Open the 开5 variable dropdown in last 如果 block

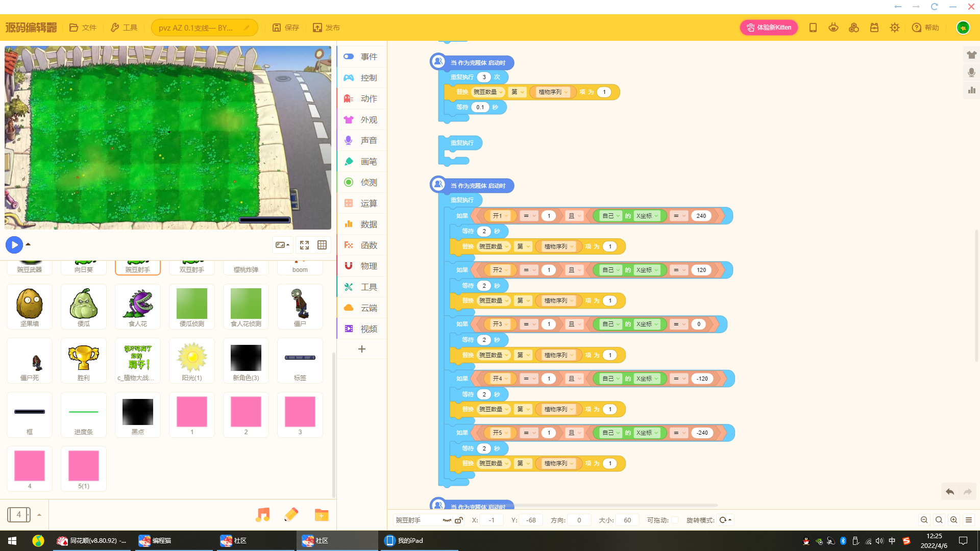[x=500, y=433]
